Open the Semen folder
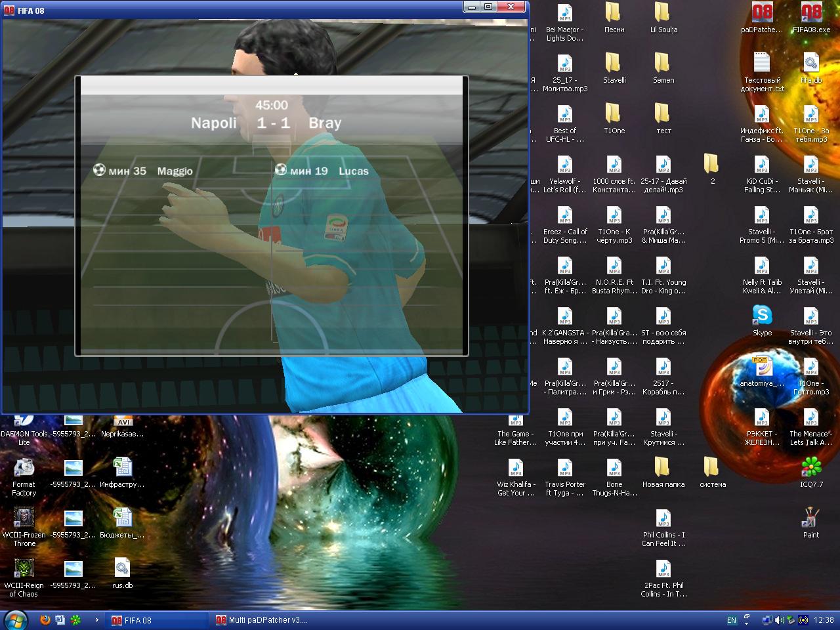The height and width of the screenshot is (630, 840). click(663, 68)
